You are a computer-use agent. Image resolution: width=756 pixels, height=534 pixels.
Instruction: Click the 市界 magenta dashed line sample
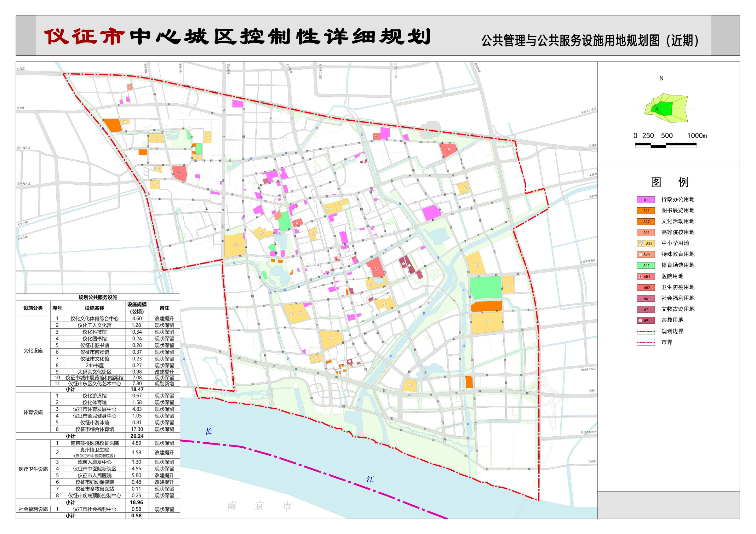point(645,342)
